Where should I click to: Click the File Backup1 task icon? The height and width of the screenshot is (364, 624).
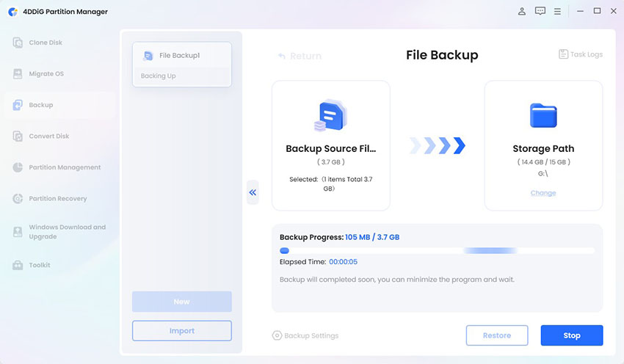coord(148,56)
